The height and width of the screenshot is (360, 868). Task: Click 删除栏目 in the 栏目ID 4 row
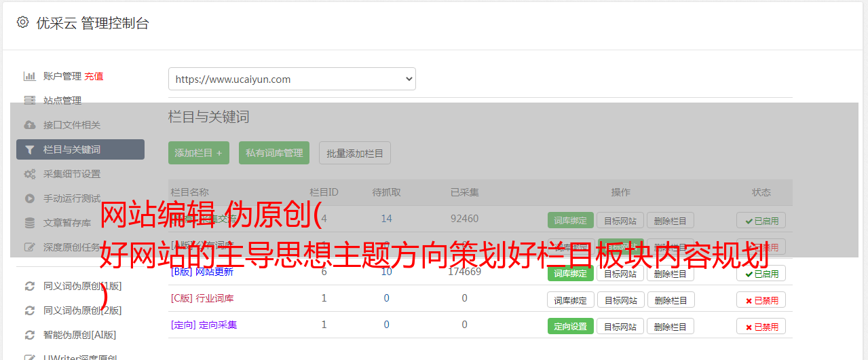point(671,220)
